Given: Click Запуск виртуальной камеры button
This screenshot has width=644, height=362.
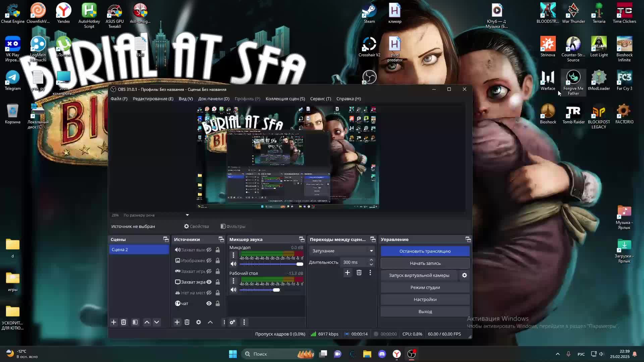Looking at the screenshot, I should pos(419,275).
